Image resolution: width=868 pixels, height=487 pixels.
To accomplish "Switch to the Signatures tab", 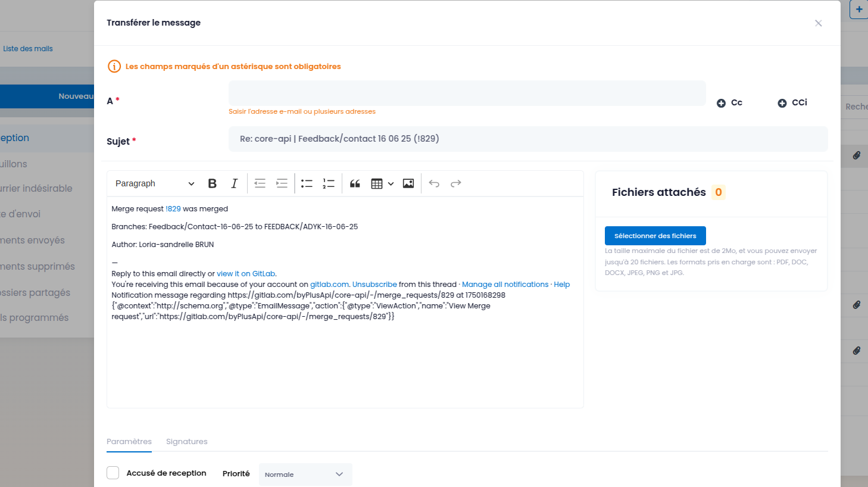I will click(x=187, y=442).
